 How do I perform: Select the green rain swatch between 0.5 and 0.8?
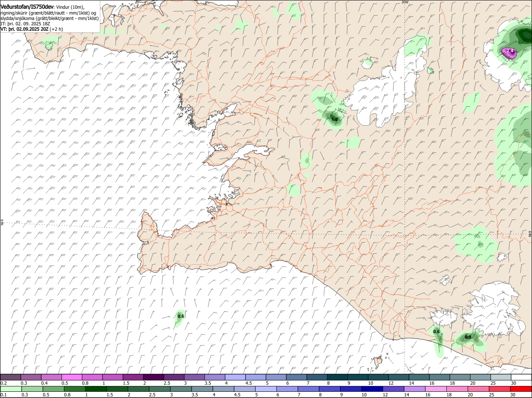click(54, 389)
